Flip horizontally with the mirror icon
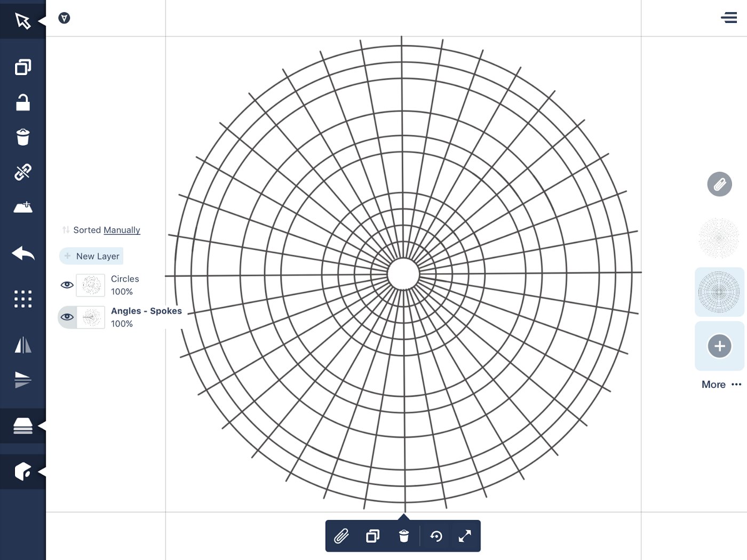This screenshot has width=747, height=560. [x=23, y=345]
